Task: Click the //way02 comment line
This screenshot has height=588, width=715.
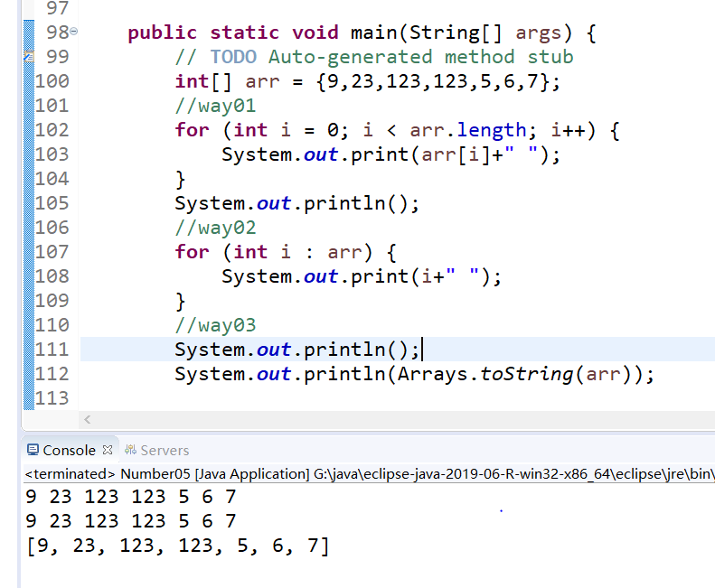Action: 215,228
